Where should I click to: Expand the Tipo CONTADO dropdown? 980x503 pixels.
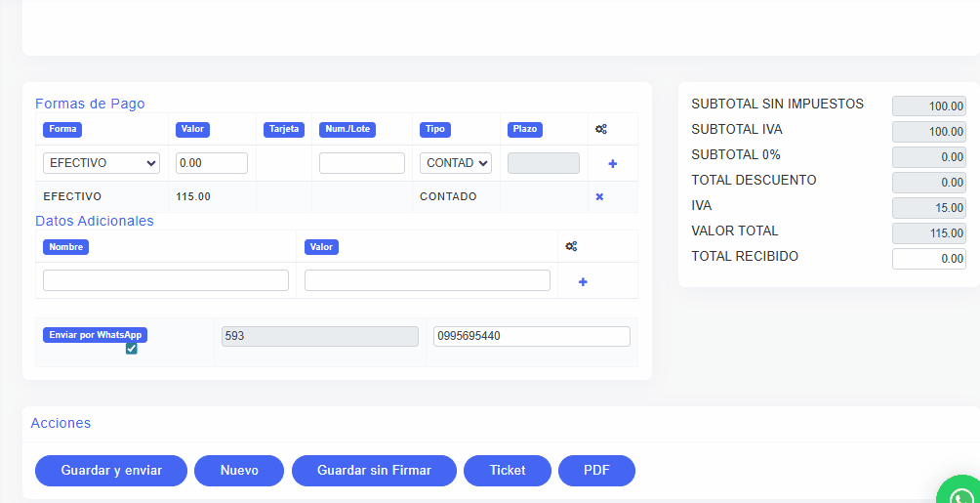click(456, 163)
